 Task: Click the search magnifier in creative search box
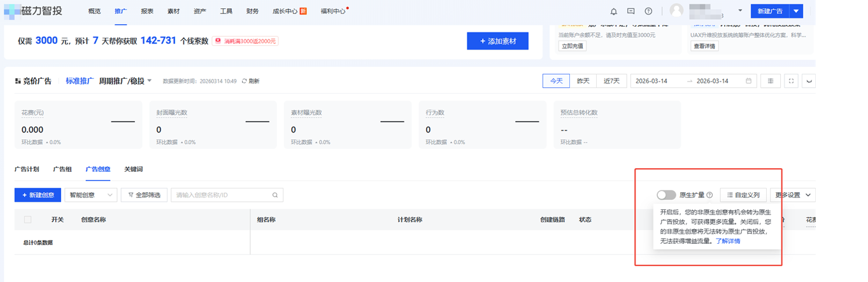[x=275, y=195]
